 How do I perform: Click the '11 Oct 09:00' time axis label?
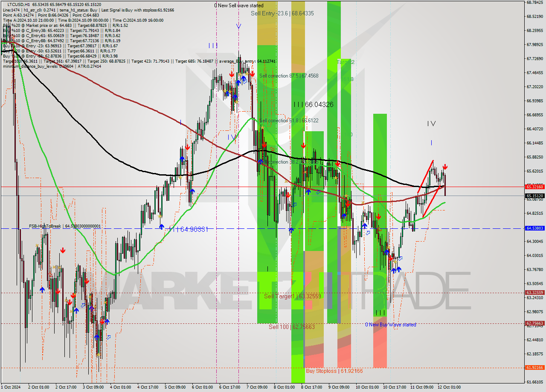[422, 387]
